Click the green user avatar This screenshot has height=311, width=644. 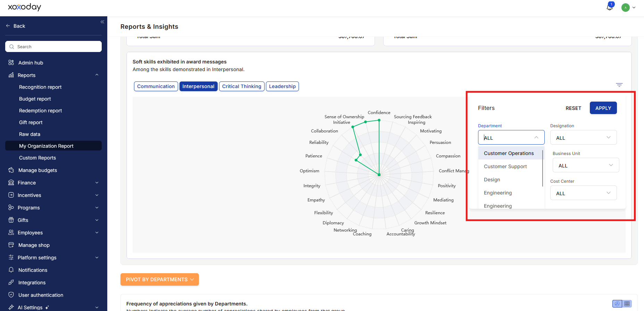click(x=626, y=7)
